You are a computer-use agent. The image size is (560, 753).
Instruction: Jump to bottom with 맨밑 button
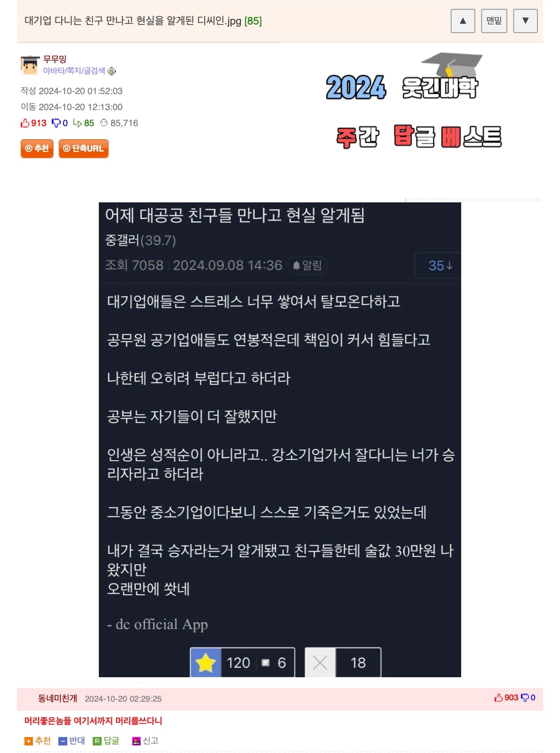(x=494, y=21)
